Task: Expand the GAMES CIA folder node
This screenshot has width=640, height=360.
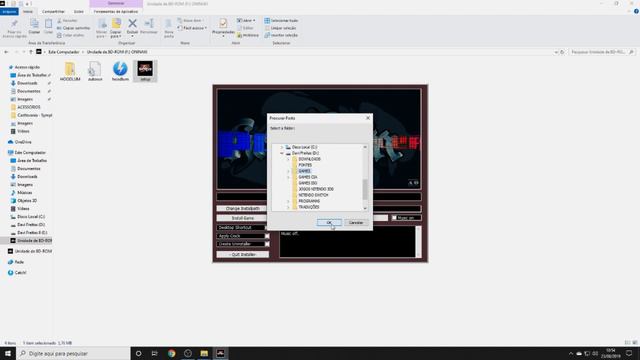Action: point(288,177)
